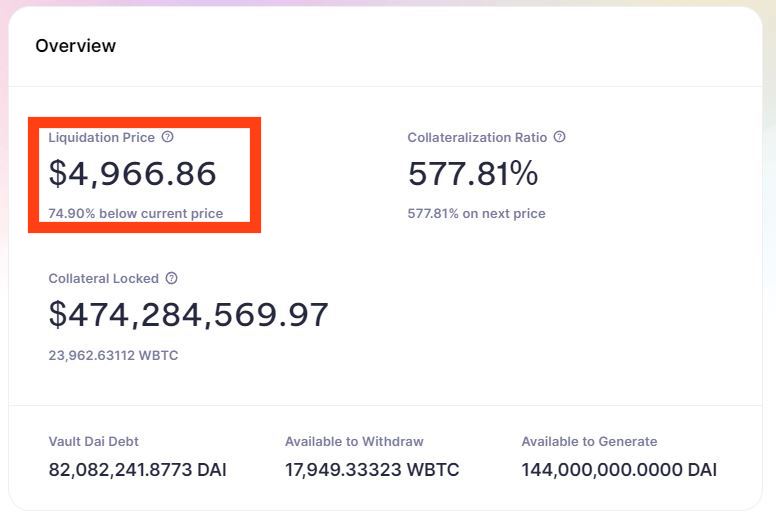Click the Overview heading

[75, 46]
